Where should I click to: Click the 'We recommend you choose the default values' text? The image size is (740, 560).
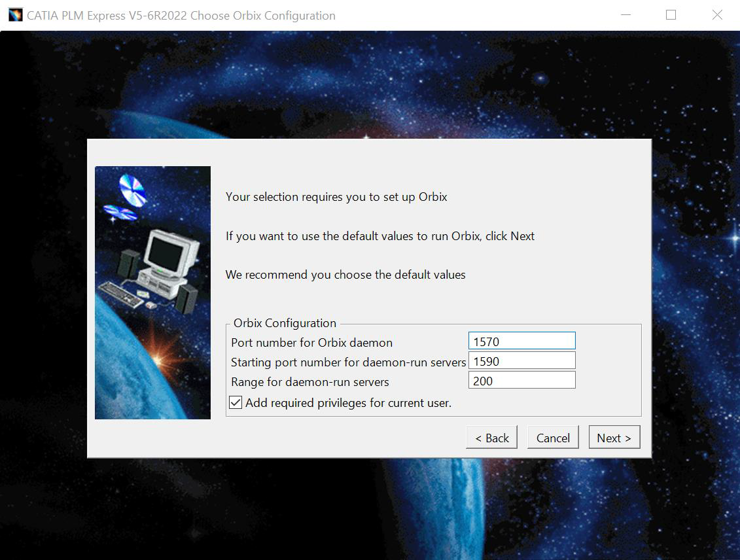tap(345, 275)
